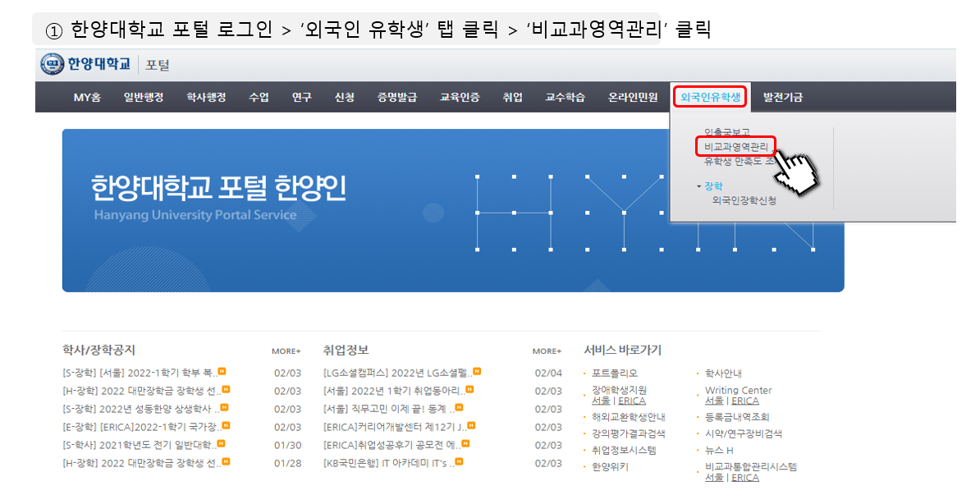Choose 외국인장학신청 under 장학
This screenshot has width=980, height=495.
744,199
